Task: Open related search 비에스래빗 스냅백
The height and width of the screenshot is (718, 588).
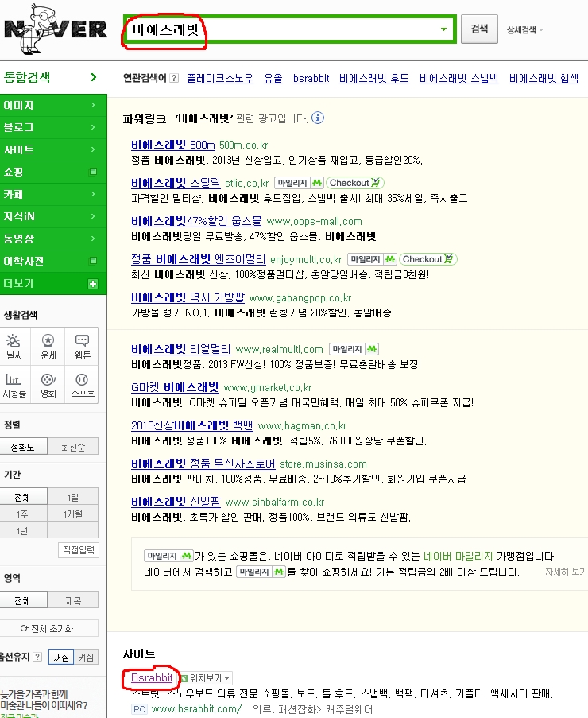Action: point(459,78)
